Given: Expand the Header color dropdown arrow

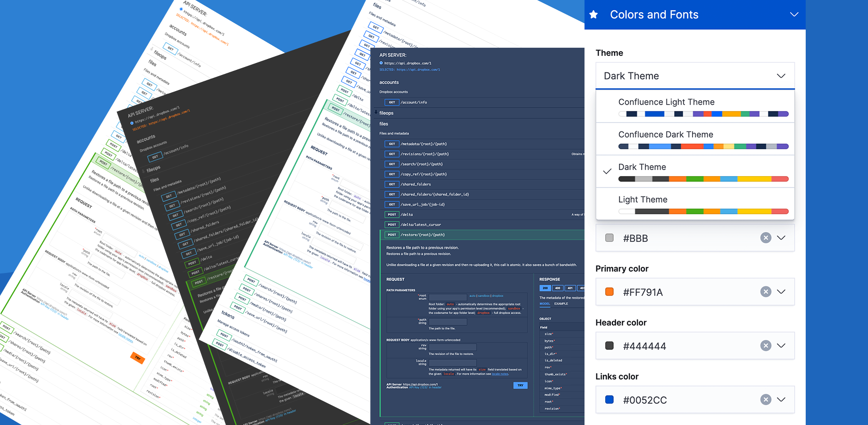Looking at the screenshot, I should click(781, 346).
